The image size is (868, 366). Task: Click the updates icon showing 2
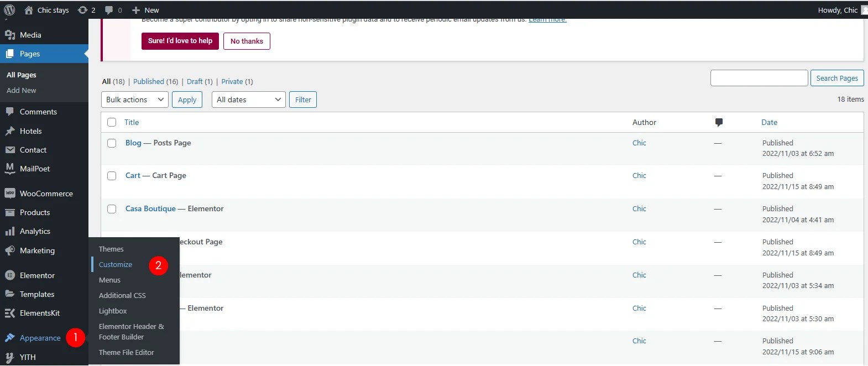coord(83,10)
